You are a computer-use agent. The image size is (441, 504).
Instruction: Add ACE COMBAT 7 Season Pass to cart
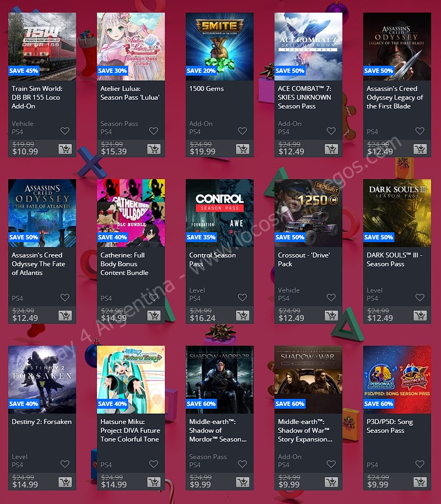(331, 149)
